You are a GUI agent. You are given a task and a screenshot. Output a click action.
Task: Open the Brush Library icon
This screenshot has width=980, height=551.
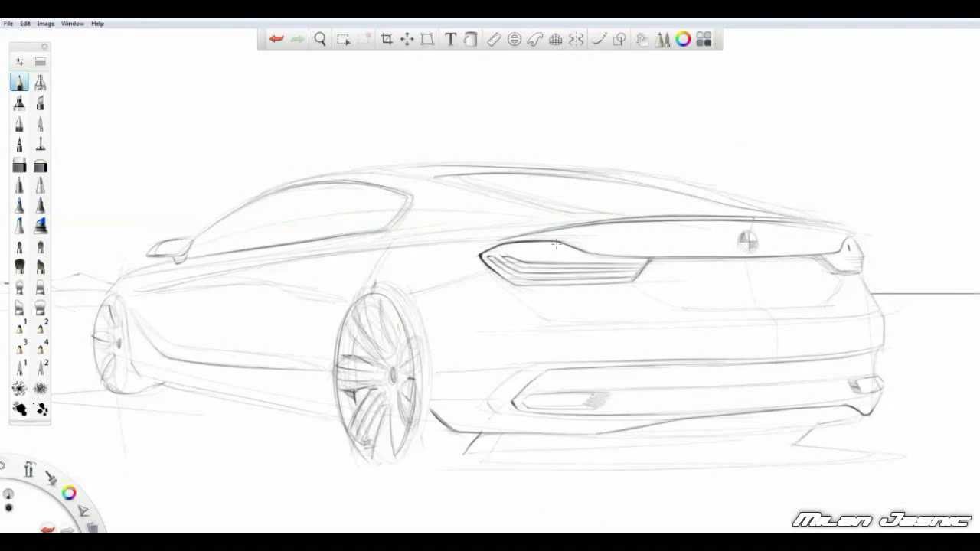41,62
